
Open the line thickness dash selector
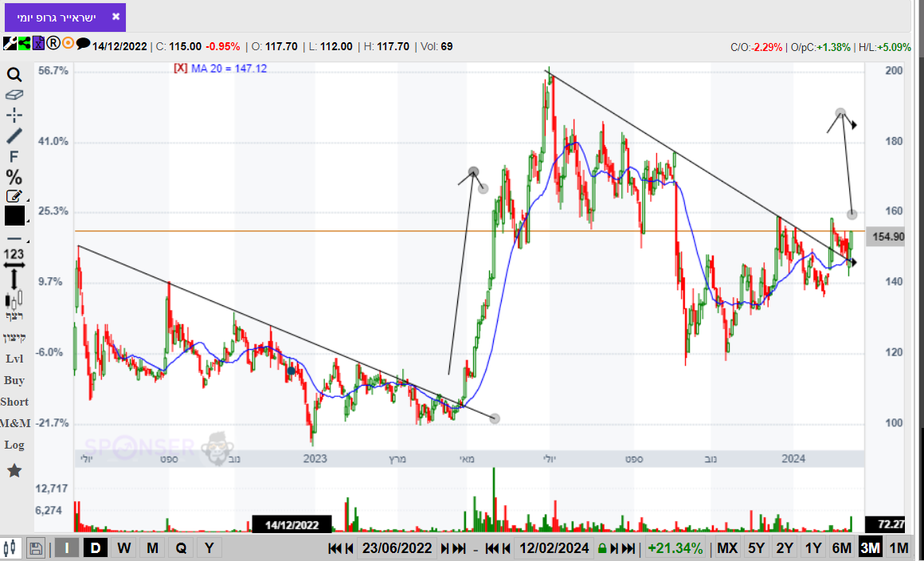[14, 239]
